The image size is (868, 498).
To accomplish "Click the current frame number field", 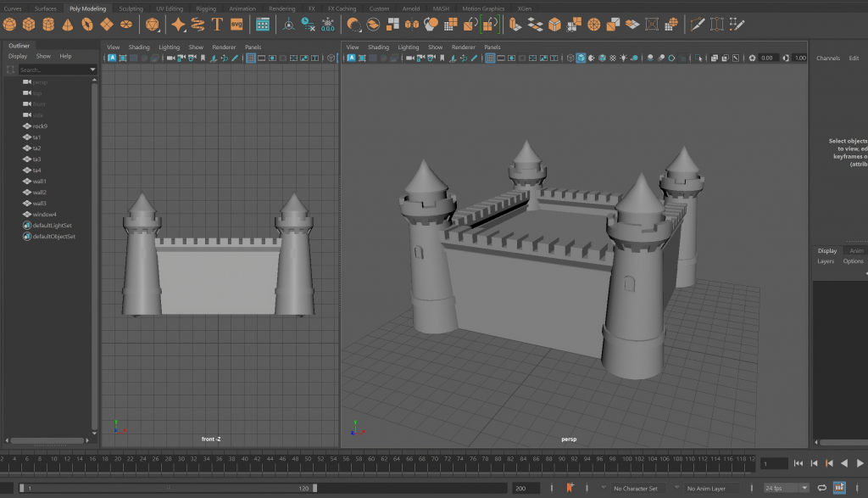I will click(774, 463).
